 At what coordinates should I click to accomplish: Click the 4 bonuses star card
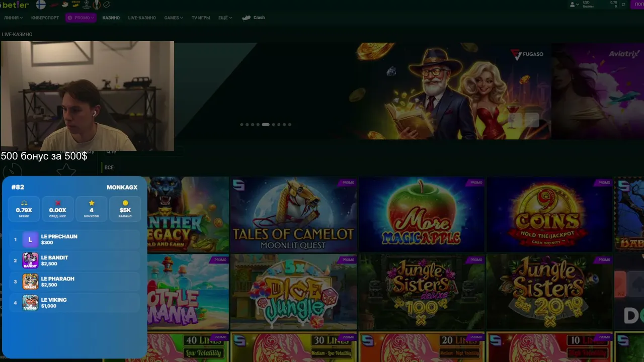92,209
